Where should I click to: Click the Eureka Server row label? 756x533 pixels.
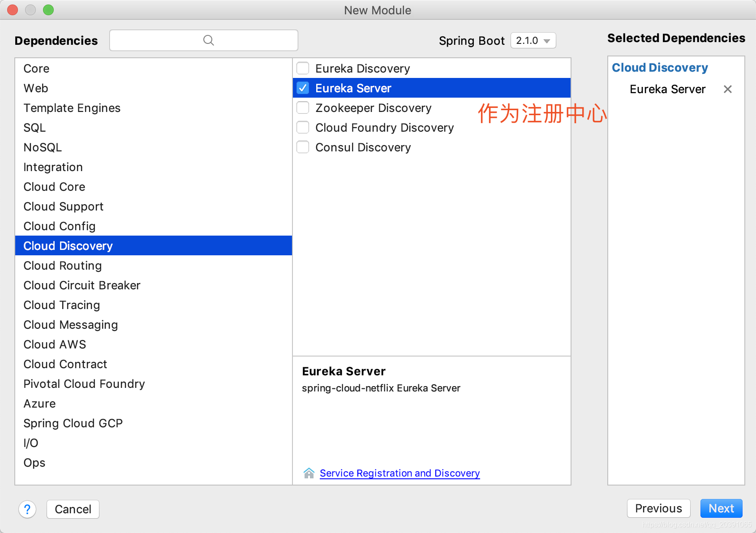click(x=353, y=88)
